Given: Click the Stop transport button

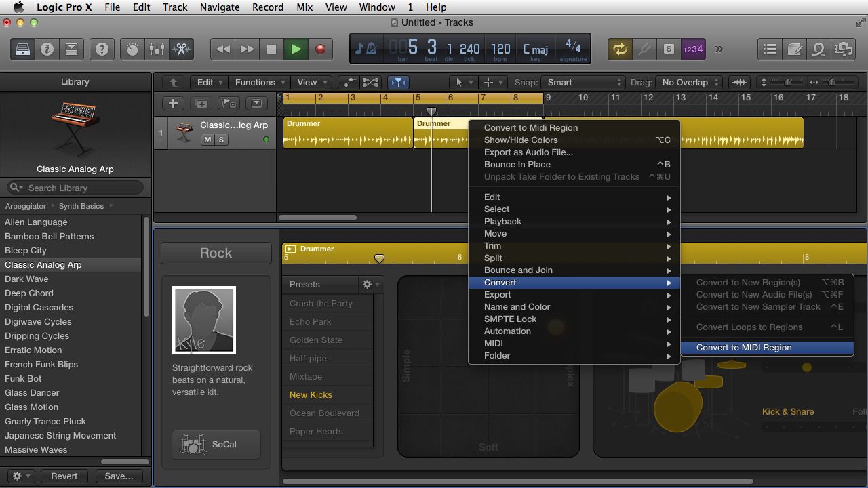Looking at the screenshot, I should coord(271,49).
